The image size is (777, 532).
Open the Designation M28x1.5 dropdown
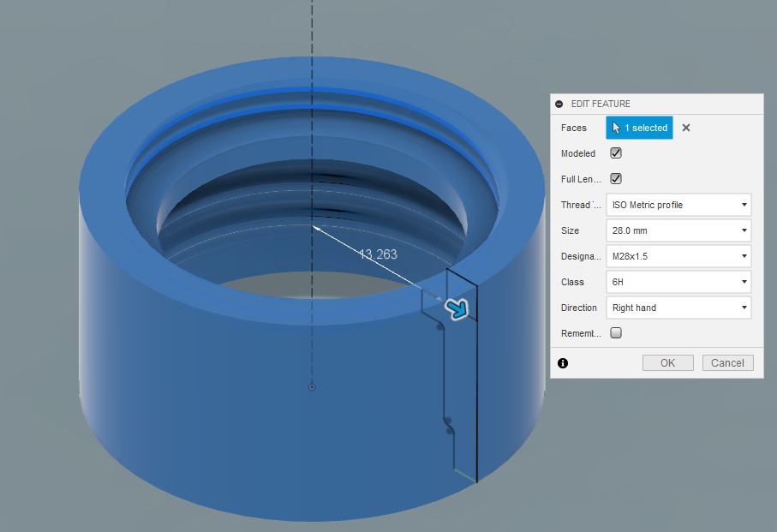[x=678, y=256]
